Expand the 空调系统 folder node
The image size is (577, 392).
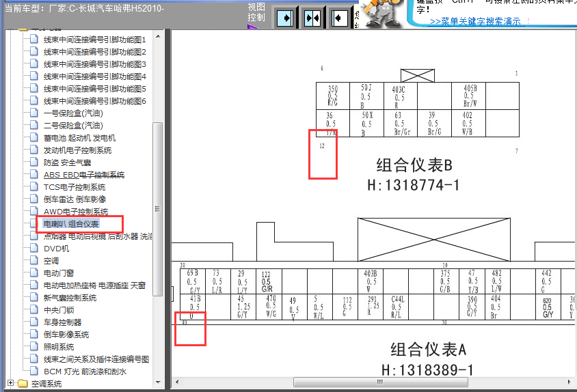coord(10,383)
